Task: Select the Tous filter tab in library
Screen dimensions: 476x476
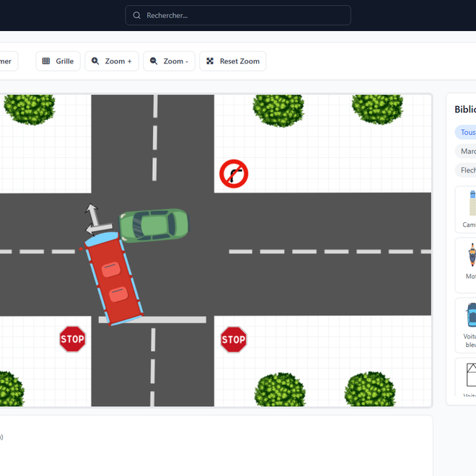Action: (x=467, y=133)
